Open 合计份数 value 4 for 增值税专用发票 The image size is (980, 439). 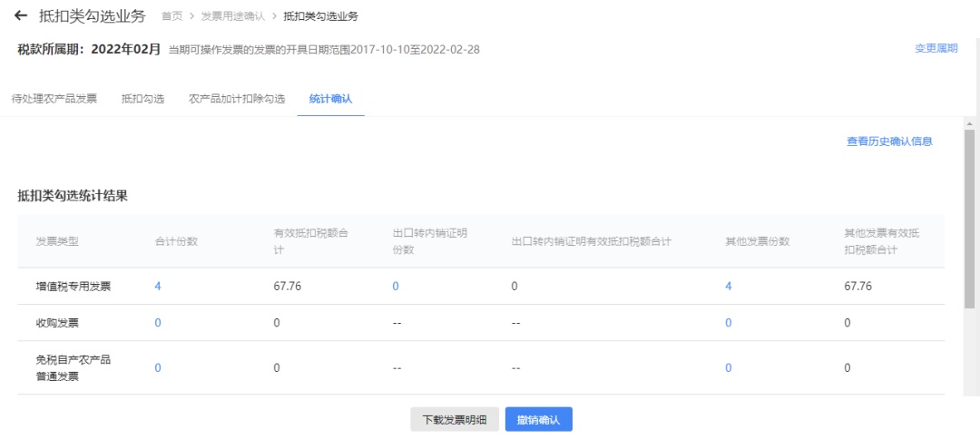coord(158,286)
